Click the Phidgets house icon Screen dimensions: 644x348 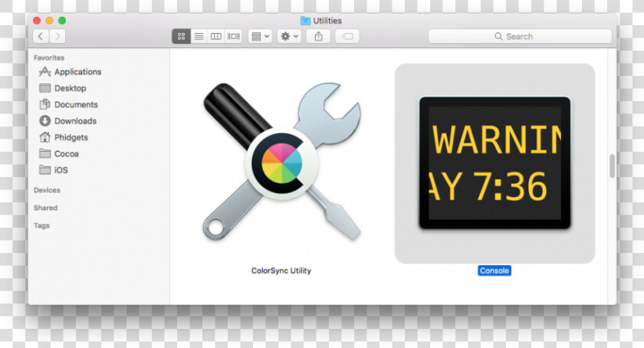coord(44,136)
